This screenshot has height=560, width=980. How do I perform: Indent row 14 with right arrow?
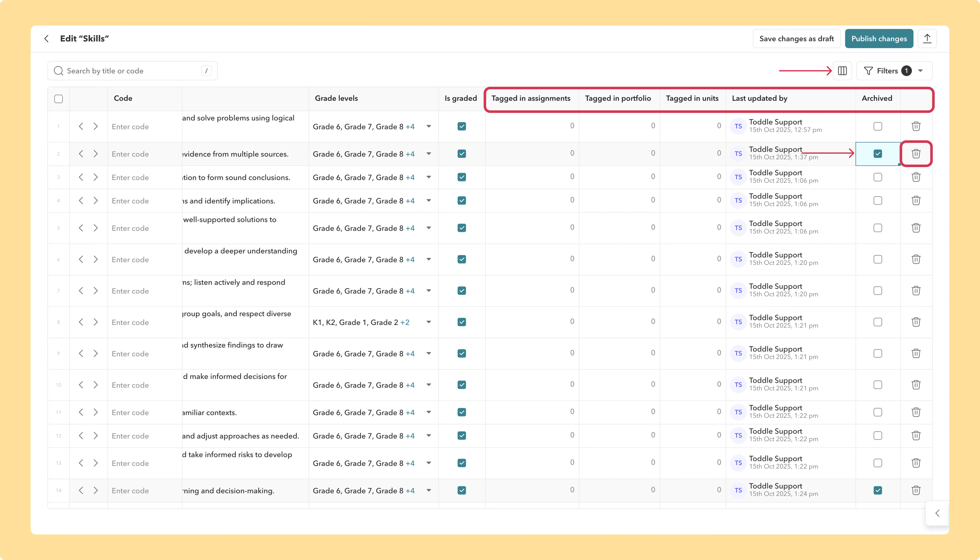coord(96,490)
